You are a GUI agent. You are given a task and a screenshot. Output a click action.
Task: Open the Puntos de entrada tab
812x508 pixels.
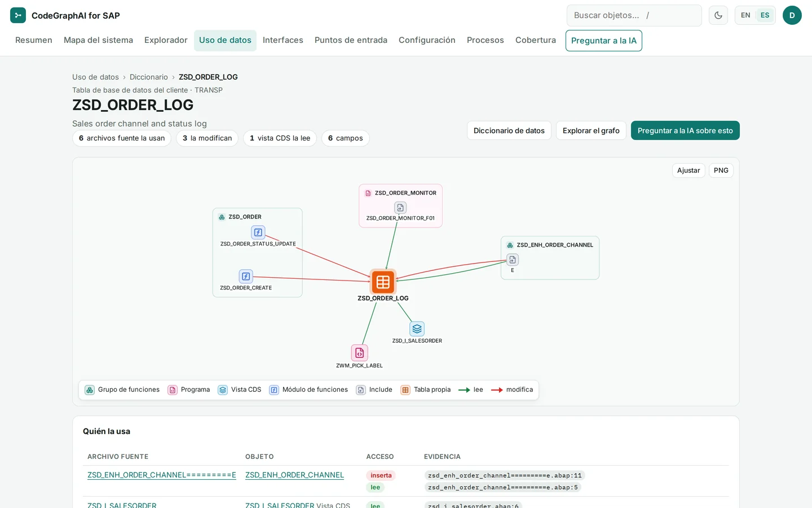point(351,41)
